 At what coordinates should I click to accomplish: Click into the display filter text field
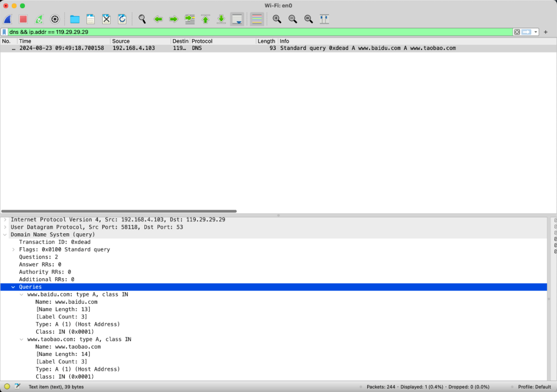(258, 32)
